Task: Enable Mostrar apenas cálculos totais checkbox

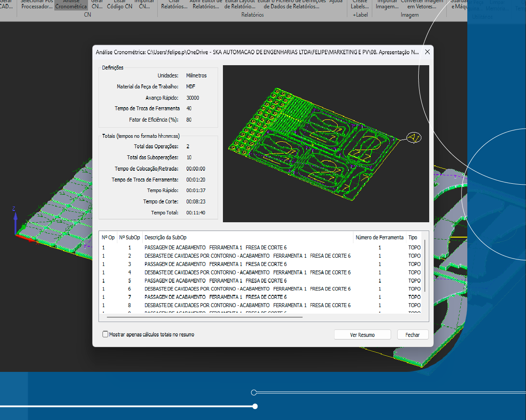Action: point(105,334)
